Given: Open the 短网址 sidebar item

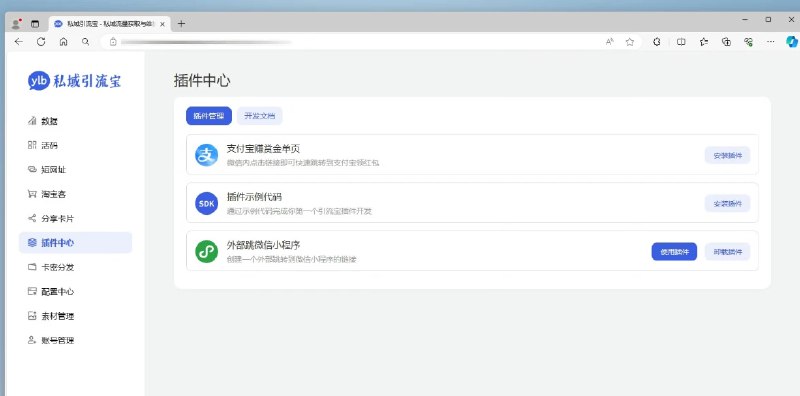Looking at the screenshot, I should tap(47, 170).
